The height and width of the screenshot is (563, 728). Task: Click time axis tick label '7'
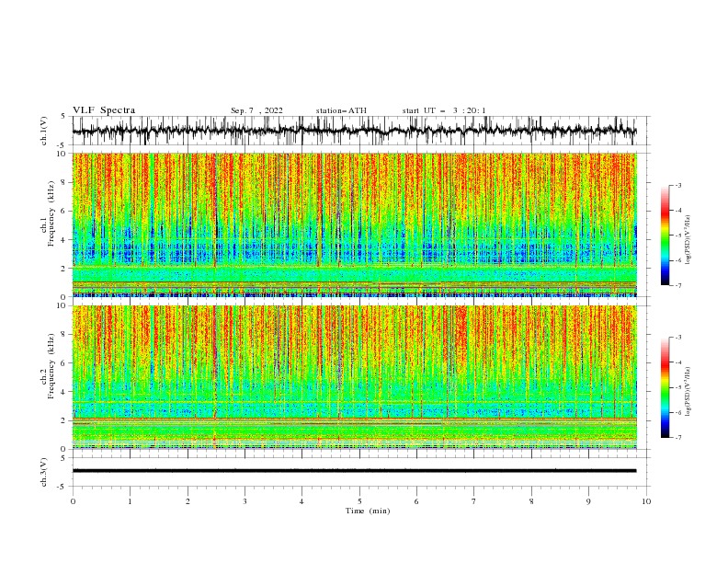474,501
